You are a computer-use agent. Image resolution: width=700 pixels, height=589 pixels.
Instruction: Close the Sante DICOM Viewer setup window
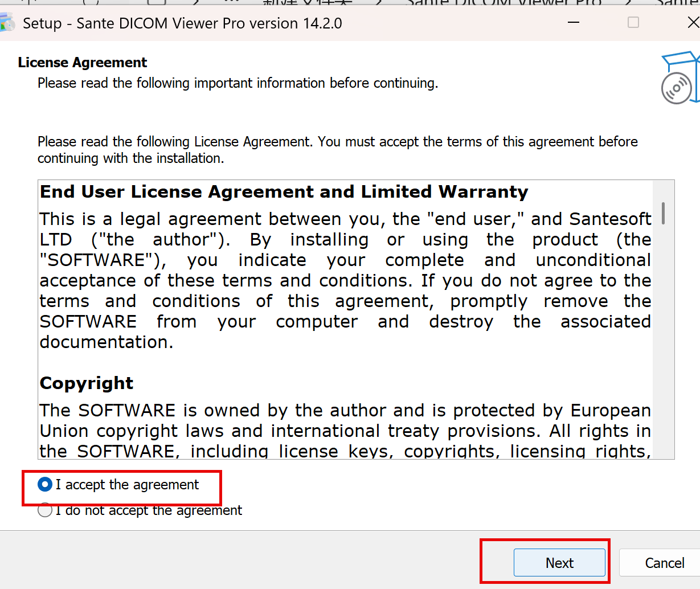693,23
